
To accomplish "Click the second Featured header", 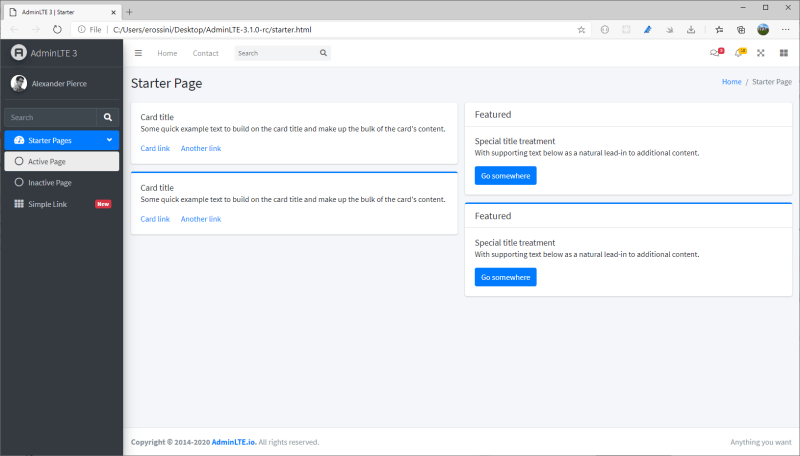I will pyautogui.click(x=493, y=216).
